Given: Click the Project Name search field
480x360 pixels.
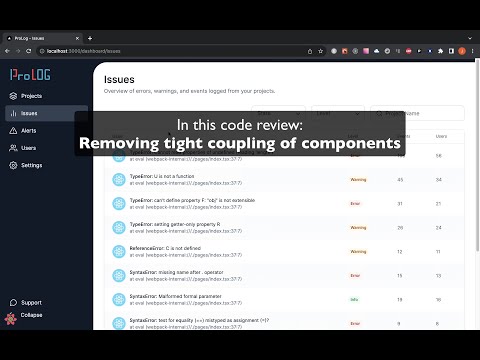Looking at the screenshot, I should pyautogui.click(x=417, y=113).
